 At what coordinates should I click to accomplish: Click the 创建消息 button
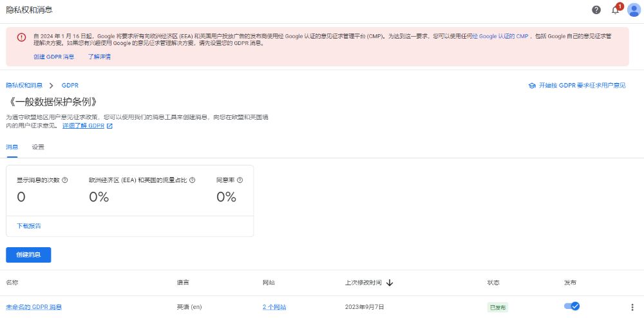(28, 255)
